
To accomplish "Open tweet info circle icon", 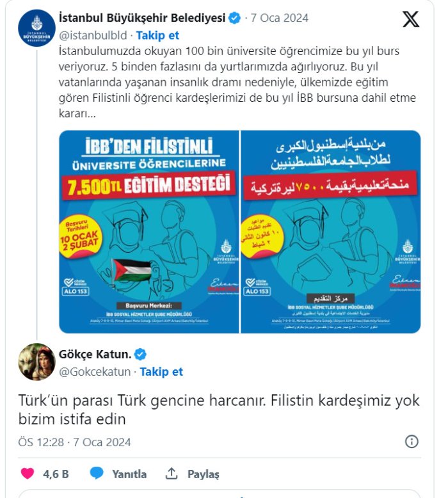I will pos(412,442).
